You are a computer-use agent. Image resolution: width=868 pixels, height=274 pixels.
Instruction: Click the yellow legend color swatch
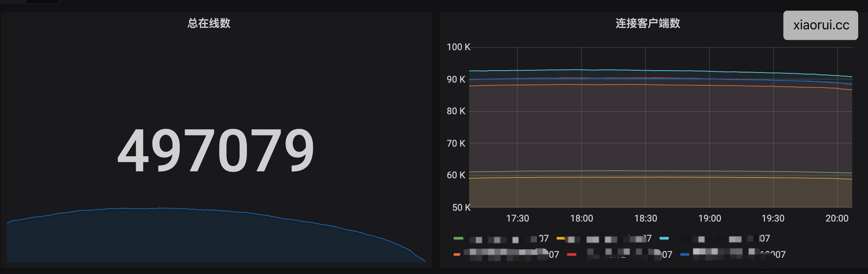pyautogui.click(x=561, y=238)
